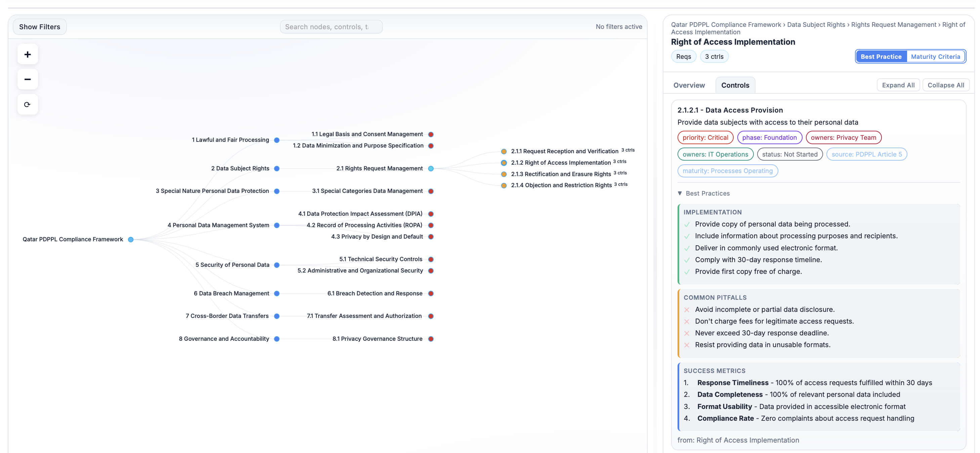Collapse the 2.1 Rights Request Management node
980x453 pixels.
[431, 168]
